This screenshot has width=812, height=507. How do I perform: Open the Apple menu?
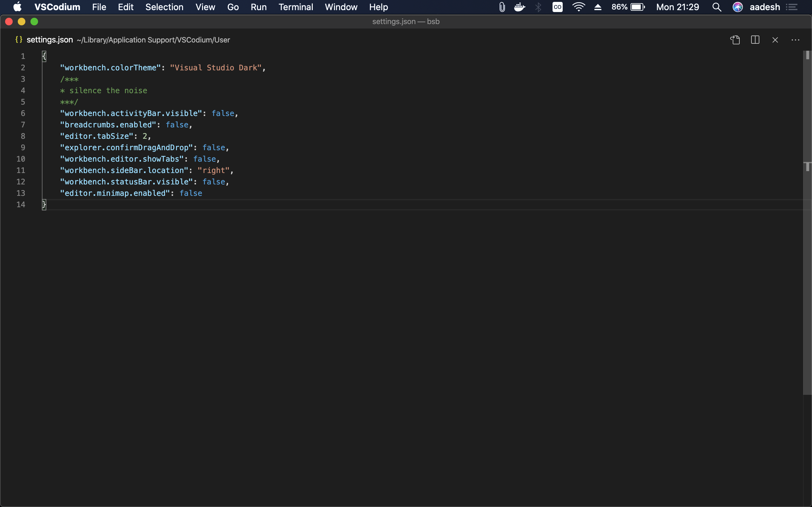pyautogui.click(x=17, y=7)
